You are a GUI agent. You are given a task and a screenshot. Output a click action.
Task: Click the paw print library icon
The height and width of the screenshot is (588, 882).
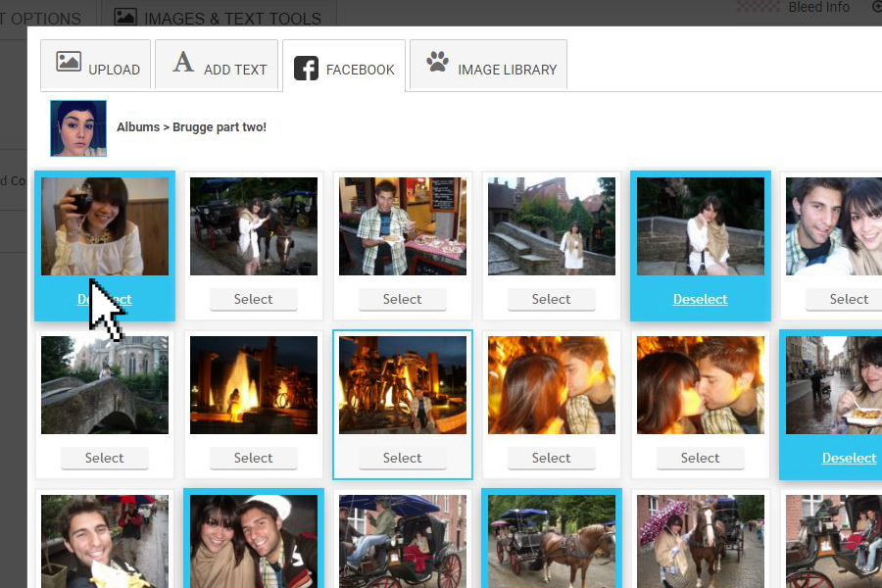pyautogui.click(x=437, y=62)
